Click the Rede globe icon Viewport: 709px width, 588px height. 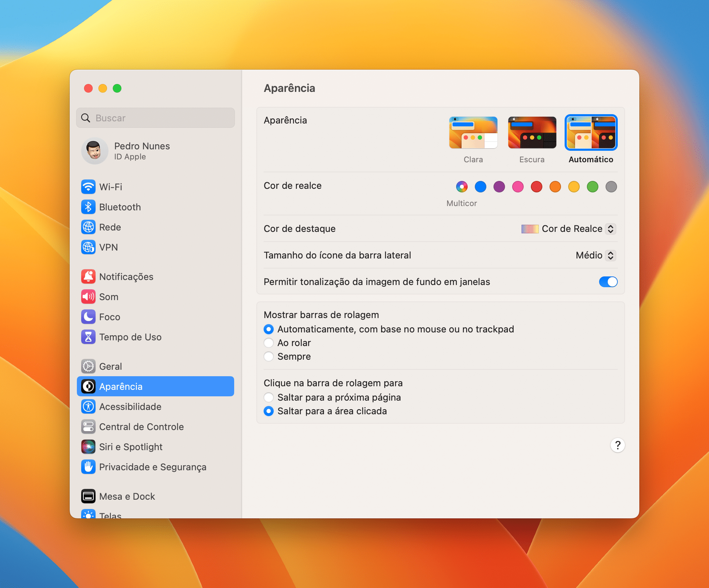(88, 227)
